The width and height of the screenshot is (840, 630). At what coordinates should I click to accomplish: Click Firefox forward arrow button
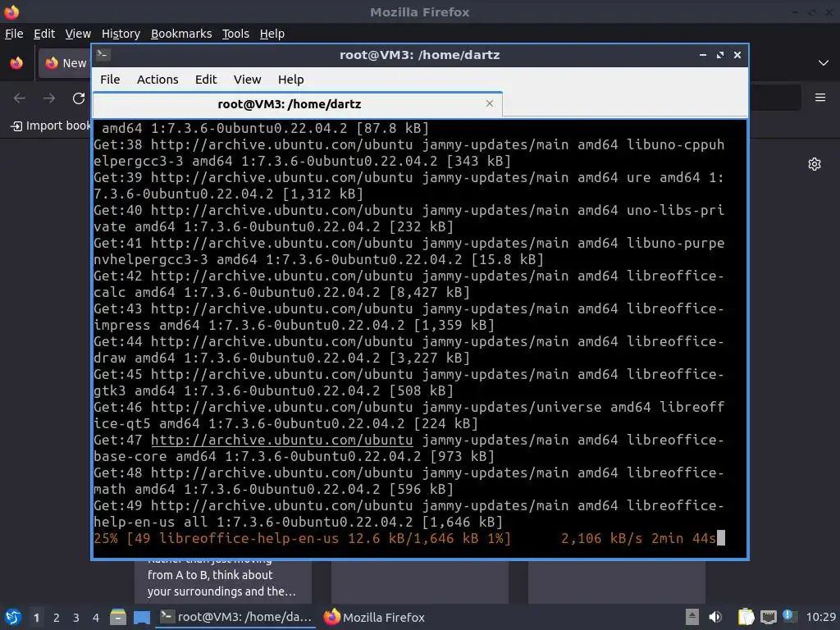pos(48,98)
